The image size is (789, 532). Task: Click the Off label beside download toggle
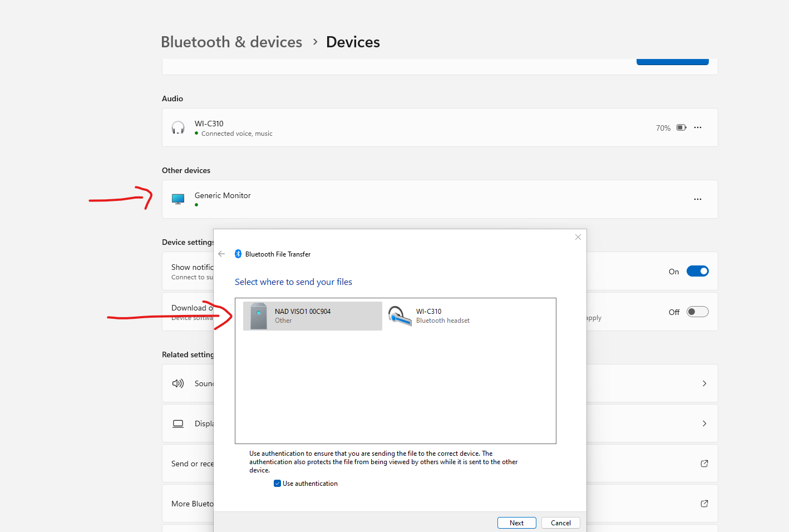coord(674,312)
